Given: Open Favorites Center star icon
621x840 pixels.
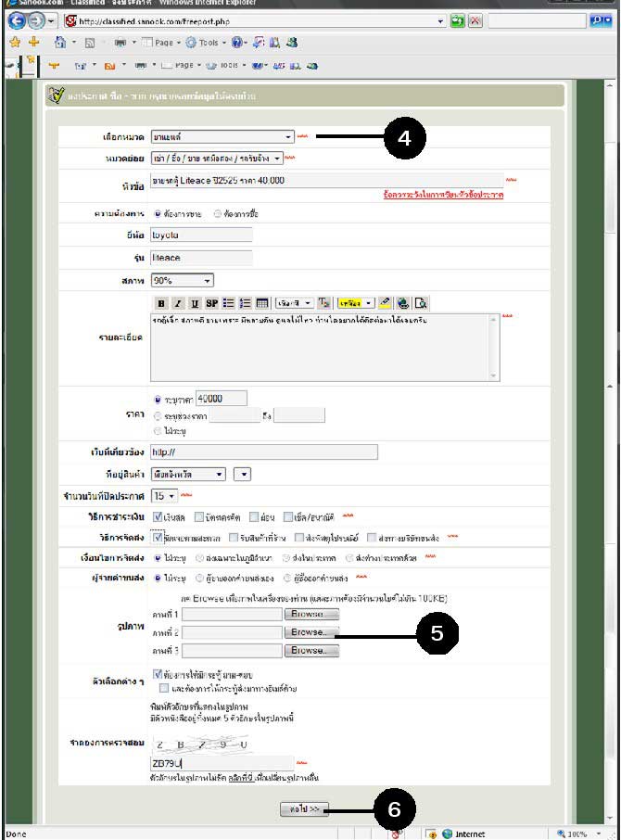Looking at the screenshot, I should click(x=15, y=42).
